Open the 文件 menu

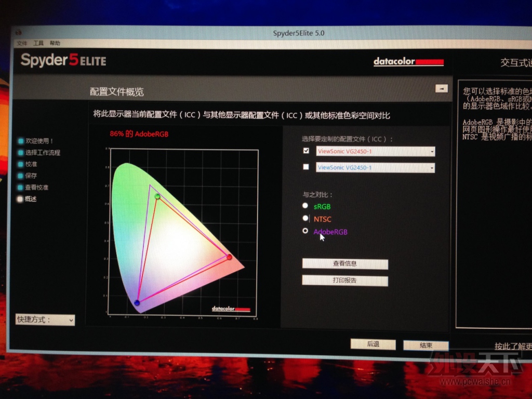(x=22, y=44)
